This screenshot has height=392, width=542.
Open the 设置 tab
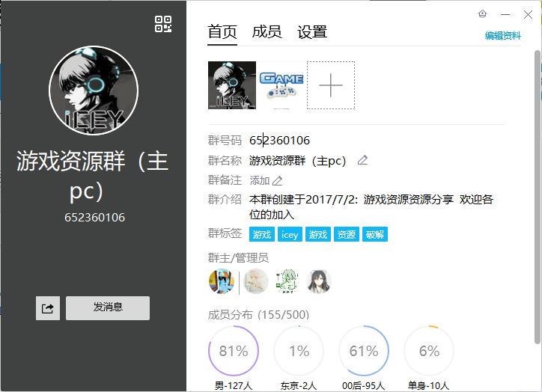tap(312, 32)
